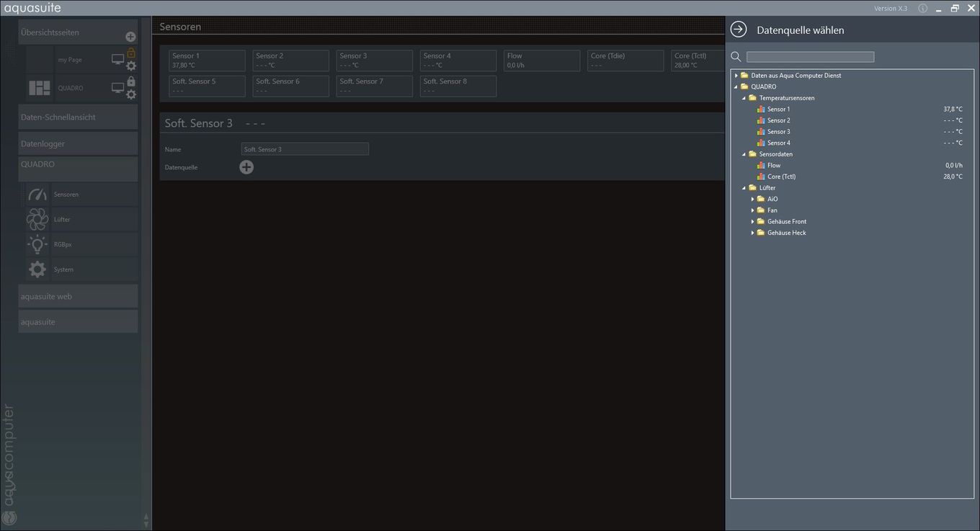Select the Core (Tdie) tile
980x531 pixels.
pos(625,61)
